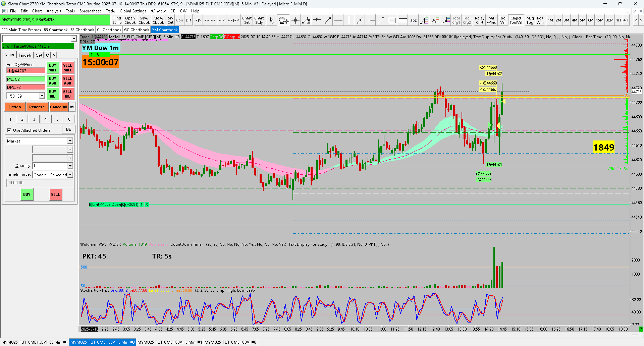Select the Horizontal Line tool
This screenshot has height=346, width=644.
(x=338, y=20)
